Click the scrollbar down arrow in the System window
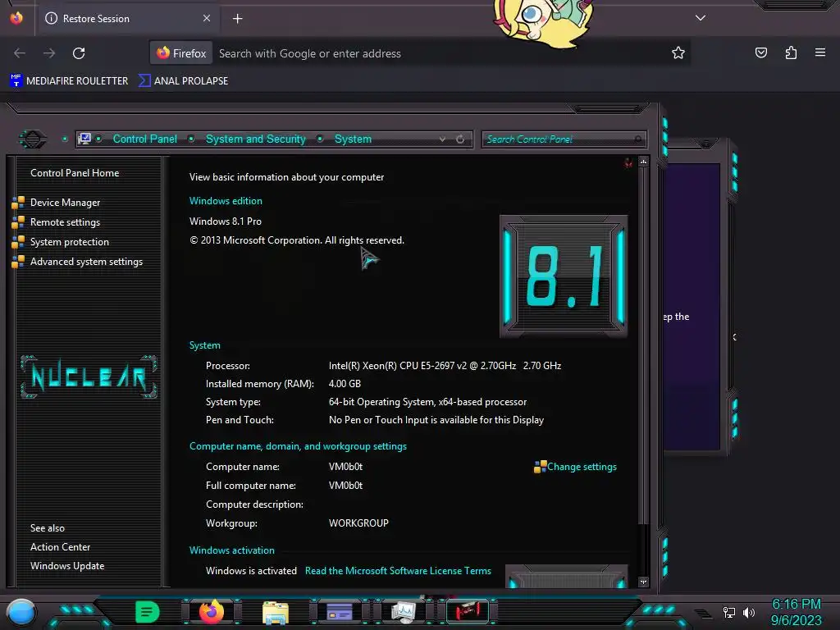The width and height of the screenshot is (840, 630). [x=643, y=582]
